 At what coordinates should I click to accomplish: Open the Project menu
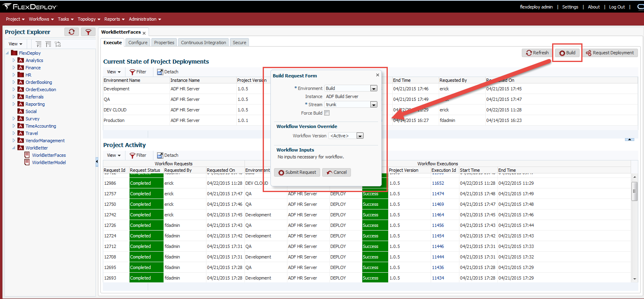pyautogui.click(x=15, y=19)
